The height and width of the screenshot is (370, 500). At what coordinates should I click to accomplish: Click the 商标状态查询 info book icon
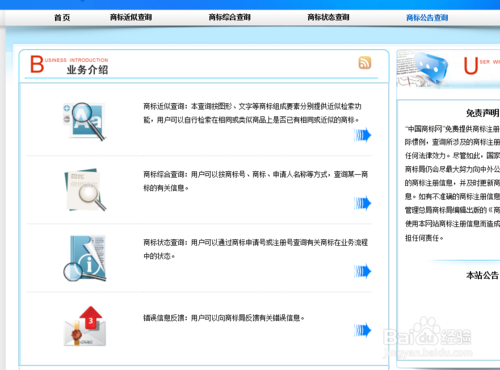coord(85,258)
